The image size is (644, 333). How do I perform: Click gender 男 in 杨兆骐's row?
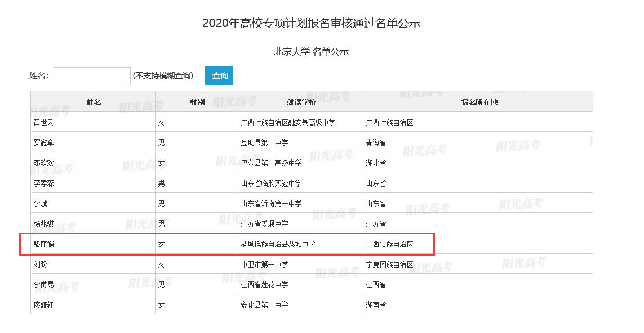[x=161, y=224]
